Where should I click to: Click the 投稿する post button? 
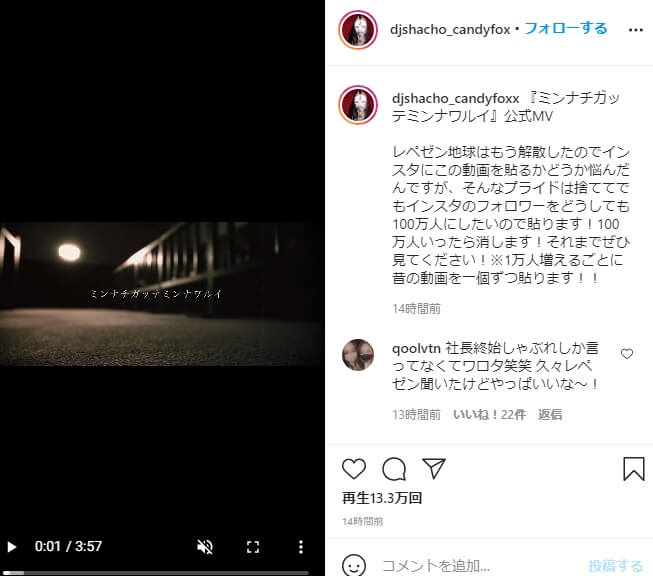point(616,566)
